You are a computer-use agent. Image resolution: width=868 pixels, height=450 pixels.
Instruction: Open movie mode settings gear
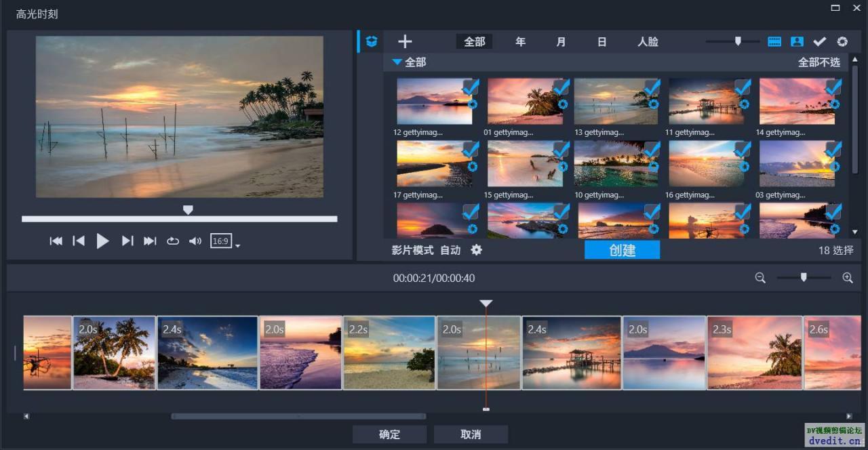[477, 250]
